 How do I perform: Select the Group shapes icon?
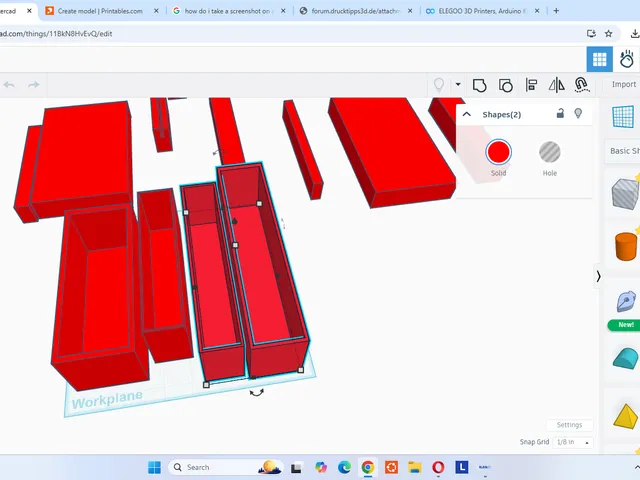tap(480, 85)
